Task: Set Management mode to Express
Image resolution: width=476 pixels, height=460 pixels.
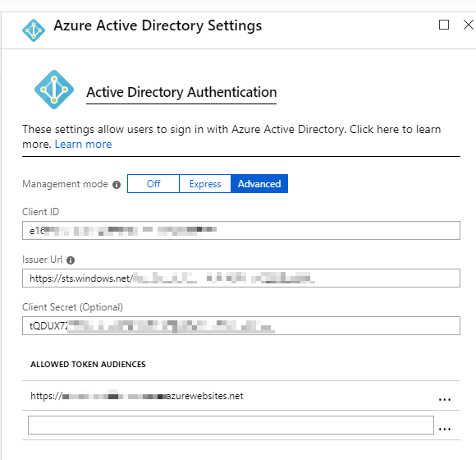Action: click(x=205, y=183)
